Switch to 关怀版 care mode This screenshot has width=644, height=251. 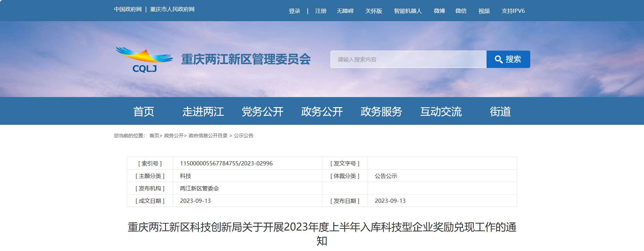click(x=373, y=11)
